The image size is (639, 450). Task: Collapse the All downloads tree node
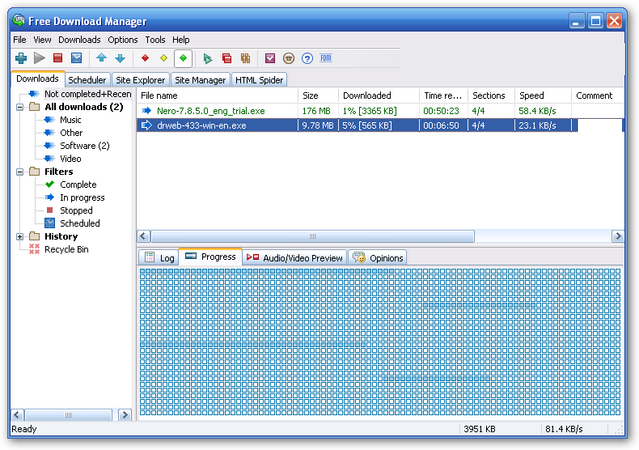click(x=20, y=107)
